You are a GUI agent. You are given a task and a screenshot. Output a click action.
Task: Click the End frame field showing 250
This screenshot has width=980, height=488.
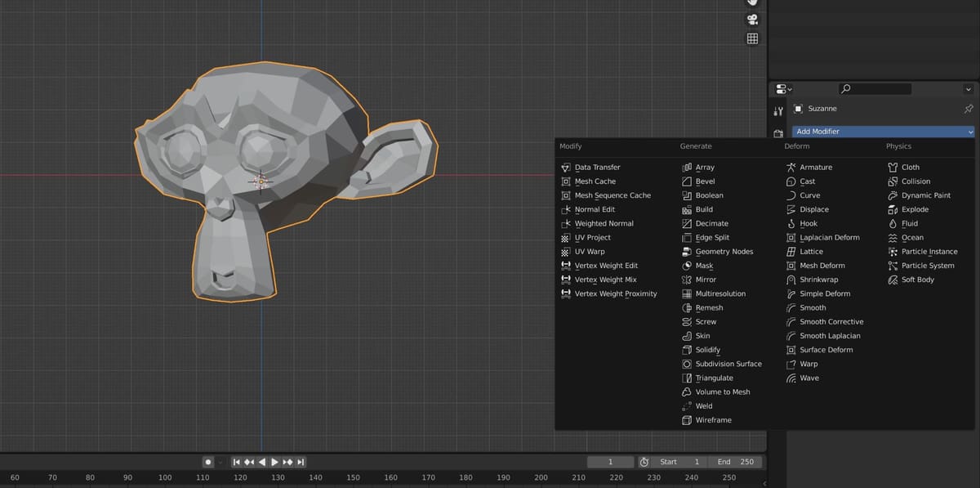click(x=735, y=462)
